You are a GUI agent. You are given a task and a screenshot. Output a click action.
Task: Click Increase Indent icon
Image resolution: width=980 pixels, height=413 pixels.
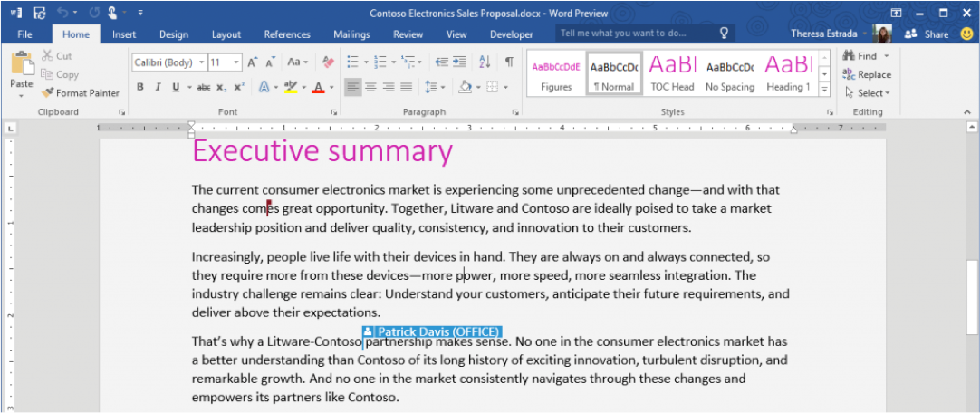(460, 62)
